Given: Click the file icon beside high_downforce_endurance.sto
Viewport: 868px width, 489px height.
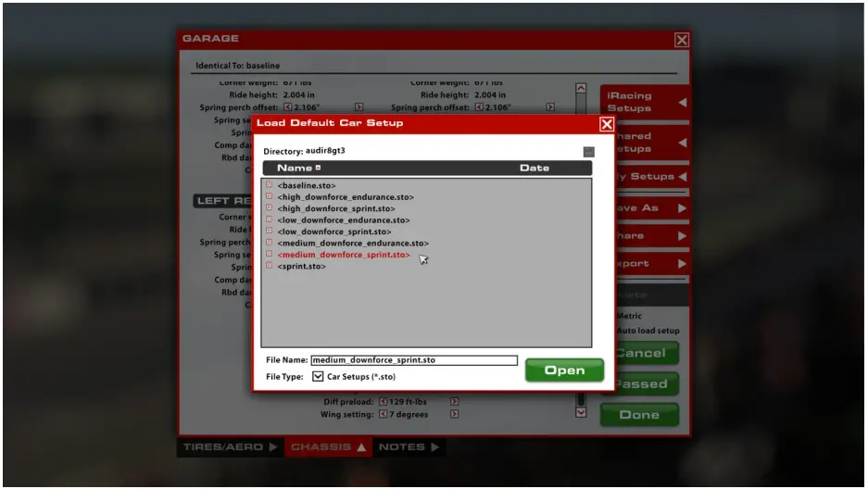Looking at the screenshot, I should (x=269, y=196).
